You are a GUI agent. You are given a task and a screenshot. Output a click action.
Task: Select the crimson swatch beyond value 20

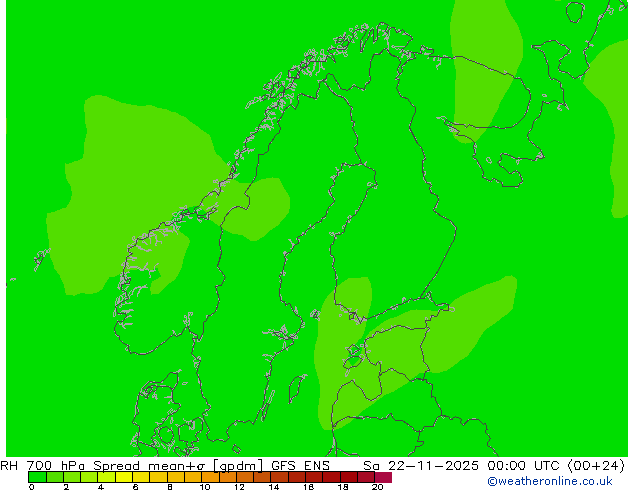(383, 477)
